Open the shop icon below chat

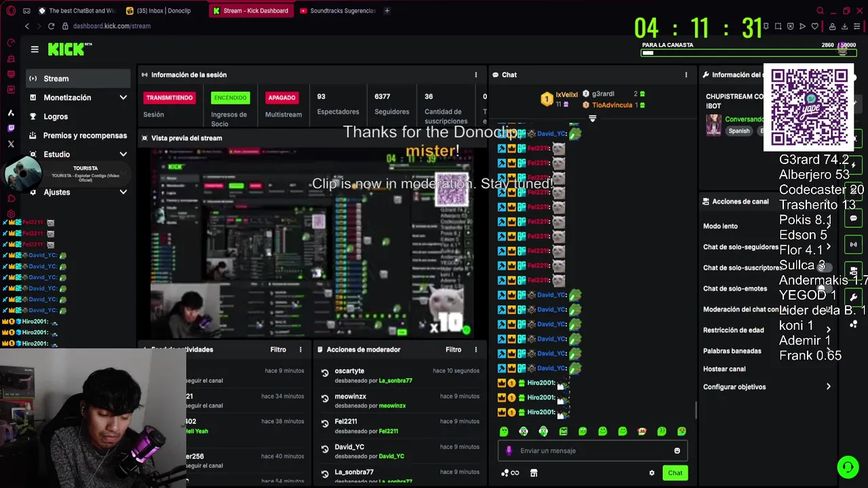pos(534,473)
